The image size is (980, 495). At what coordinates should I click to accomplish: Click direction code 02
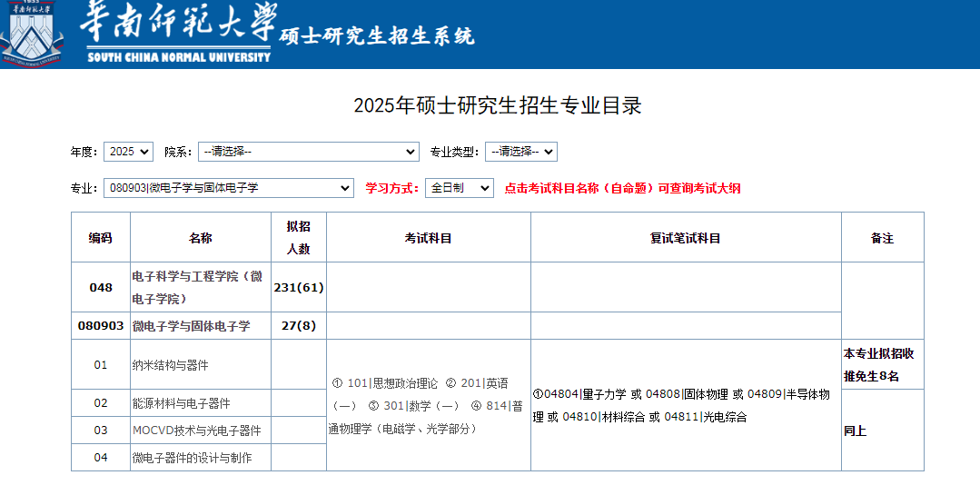101,403
